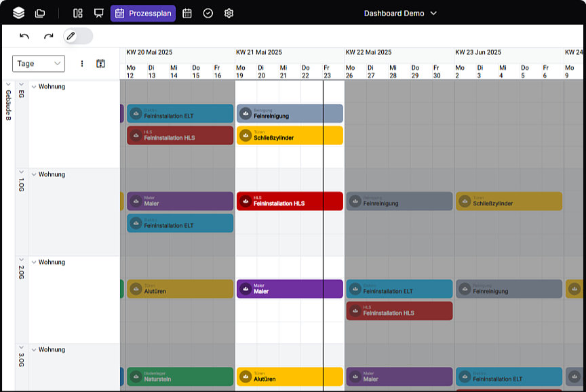Screen dimensions: 586x392
Task: Open the presentation board icon
Action: tap(99, 13)
